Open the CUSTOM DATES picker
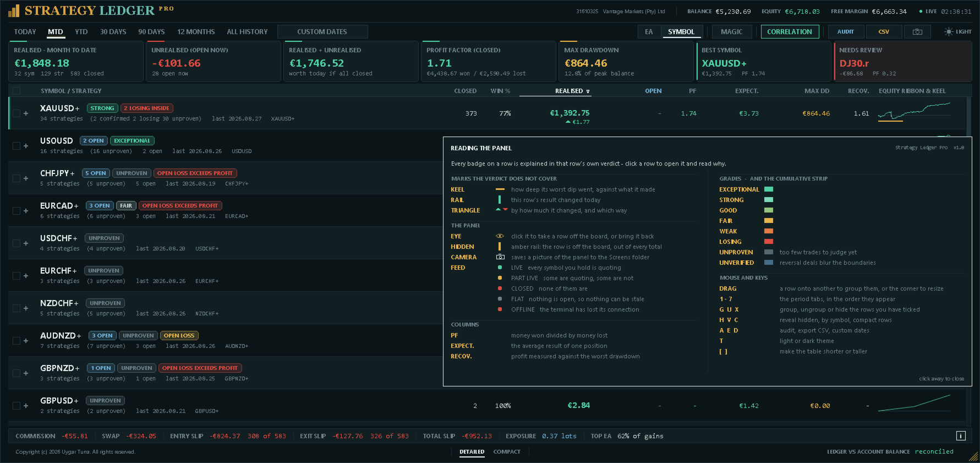The width and height of the screenshot is (980, 463). click(322, 32)
